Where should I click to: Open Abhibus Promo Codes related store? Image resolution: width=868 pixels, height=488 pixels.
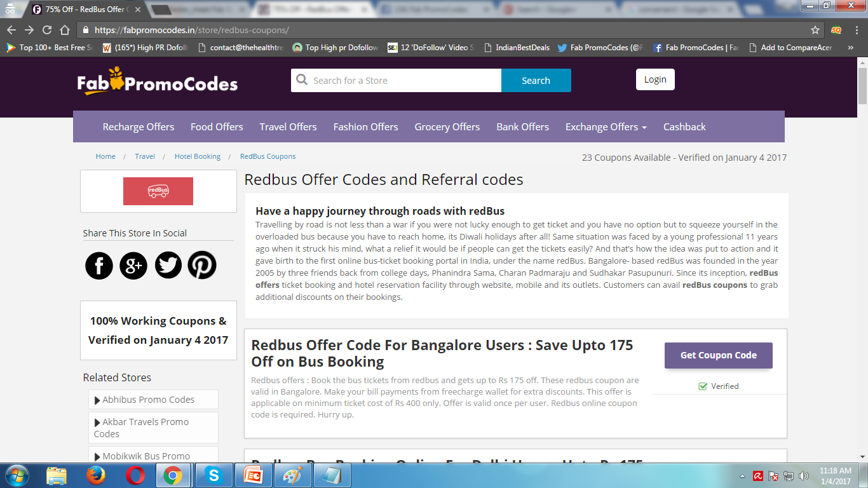pyautogui.click(x=153, y=400)
